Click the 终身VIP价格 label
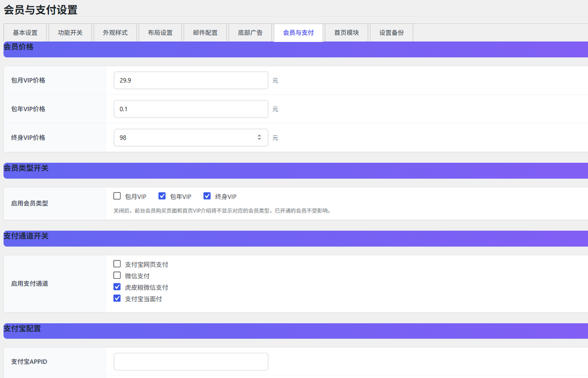The width and height of the screenshot is (588, 378). click(28, 138)
